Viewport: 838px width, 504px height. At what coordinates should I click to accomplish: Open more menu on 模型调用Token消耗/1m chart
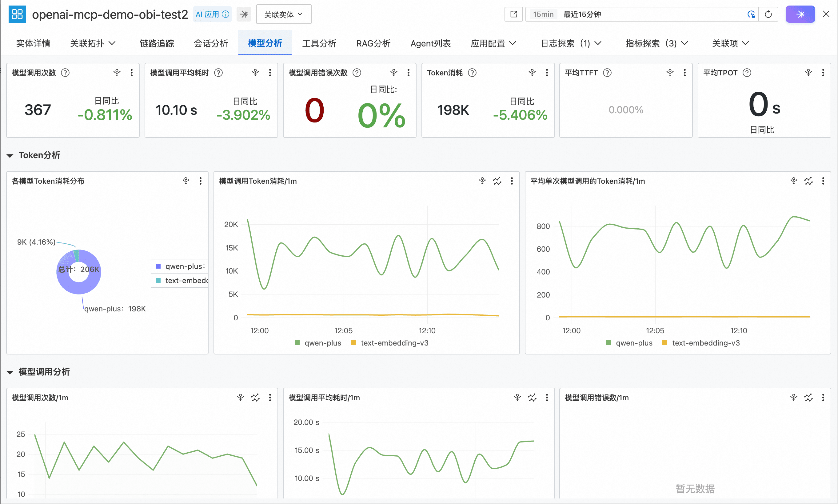[512, 181]
